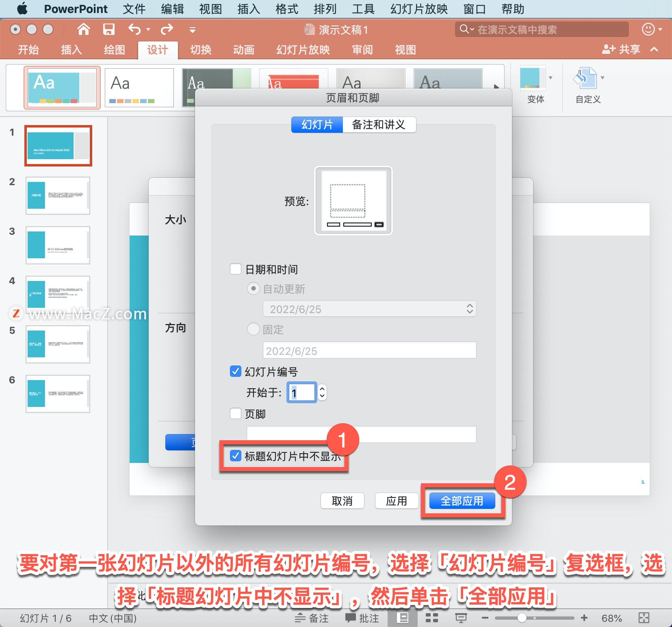This screenshot has width=672, height=627.
Task: Start Slide Show view icon
Action: point(461,618)
